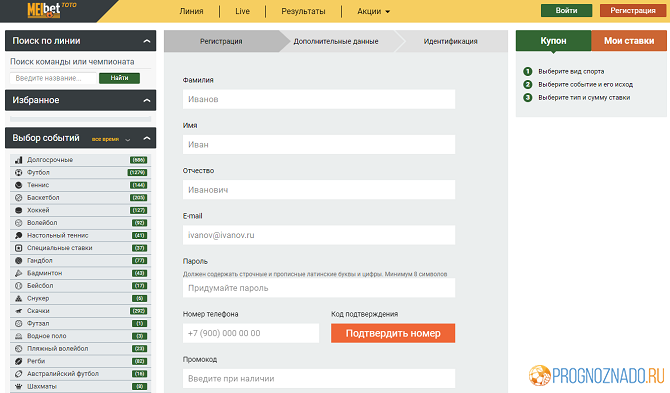Click the Специальные ставки icon
Image resolution: width=670 pixels, height=393 pixels.
pyautogui.click(x=18, y=248)
